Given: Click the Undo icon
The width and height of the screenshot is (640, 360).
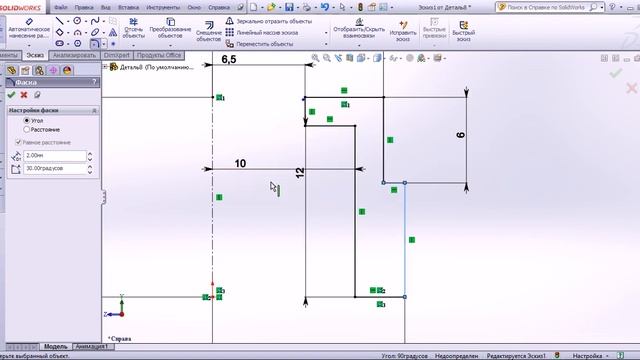Looking at the screenshot, I should (x=325, y=7).
